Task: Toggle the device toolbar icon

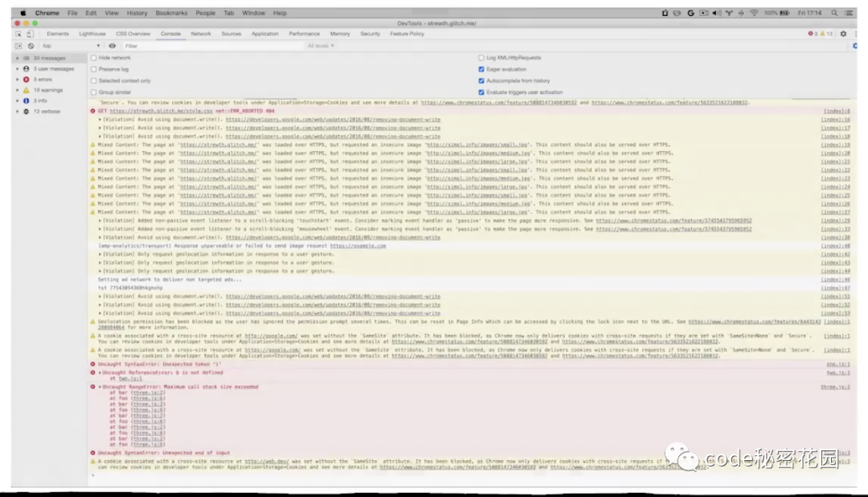Action: (30, 34)
